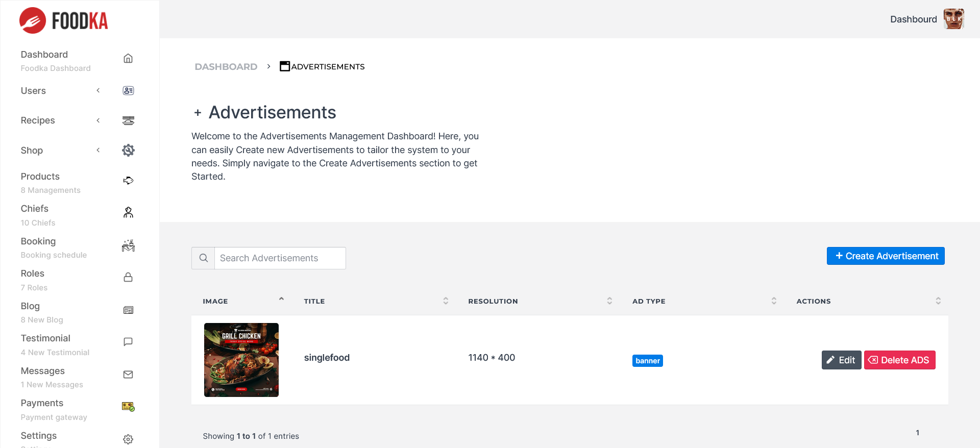Expand the Users submenu chevron
Screen dimensions: 980x448
[98, 90]
